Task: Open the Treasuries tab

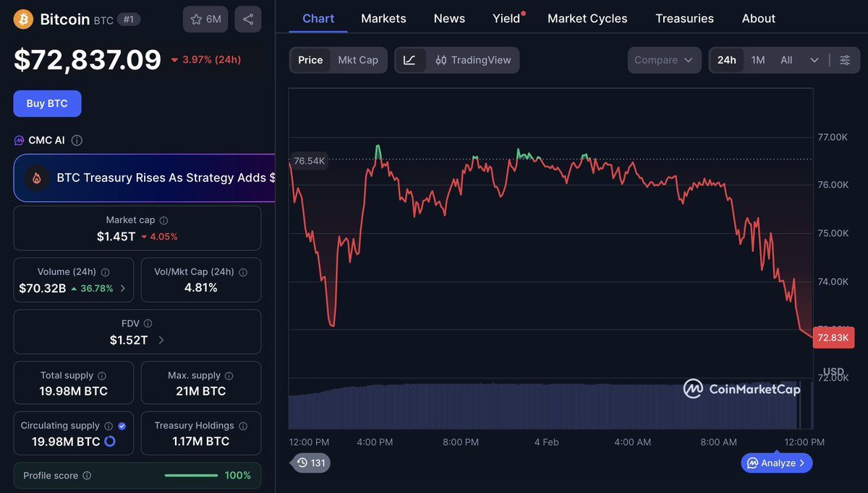Action: [x=684, y=19]
